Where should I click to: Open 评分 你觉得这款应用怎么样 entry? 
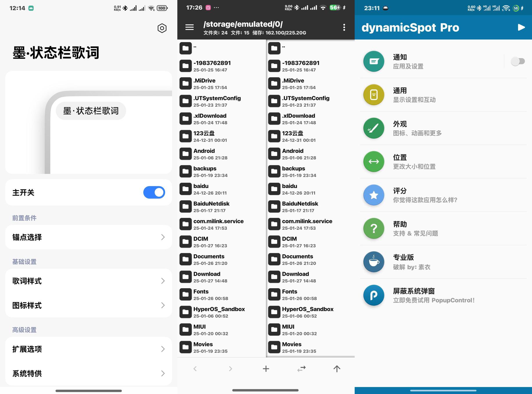443,195
